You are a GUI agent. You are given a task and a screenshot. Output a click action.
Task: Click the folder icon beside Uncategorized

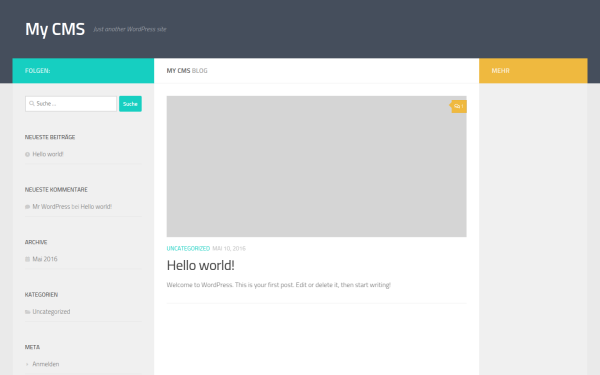27,312
